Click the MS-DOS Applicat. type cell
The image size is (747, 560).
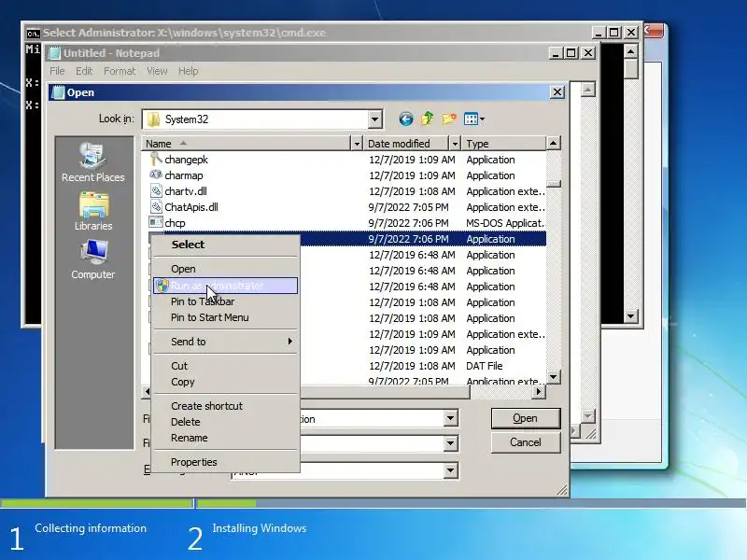[x=505, y=223]
